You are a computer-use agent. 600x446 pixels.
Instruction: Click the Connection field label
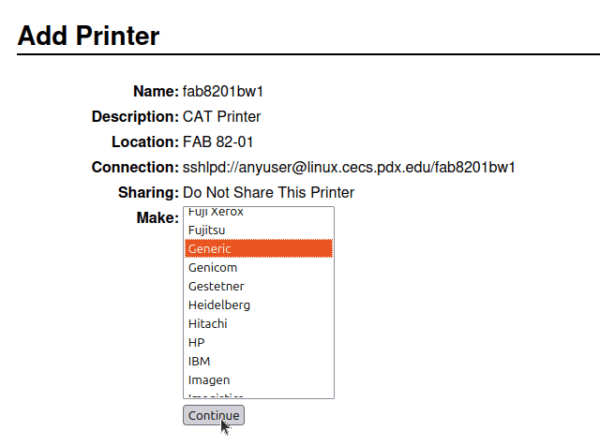134,167
